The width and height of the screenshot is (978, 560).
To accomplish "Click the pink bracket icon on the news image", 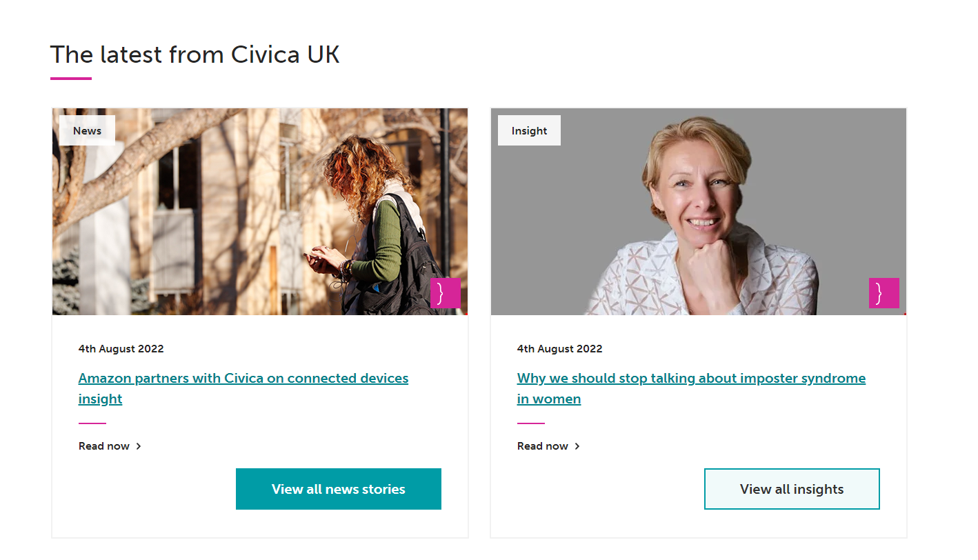I will click(x=445, y=293).
